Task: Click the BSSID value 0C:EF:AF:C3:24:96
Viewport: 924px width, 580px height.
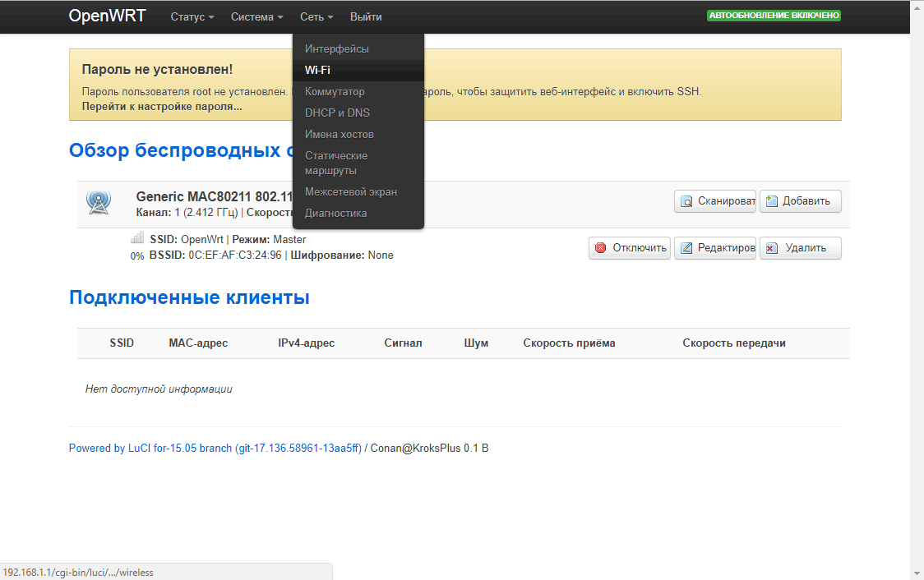Action: (235, 255)
